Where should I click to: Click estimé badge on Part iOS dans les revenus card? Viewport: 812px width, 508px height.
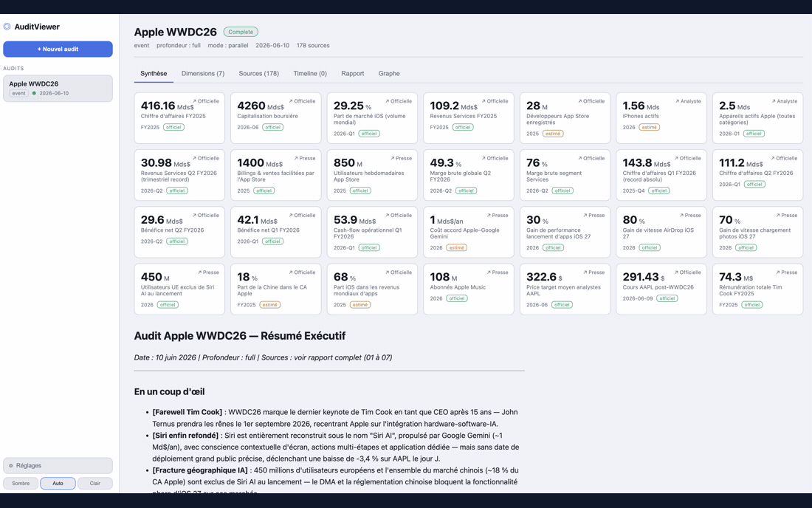360,304
